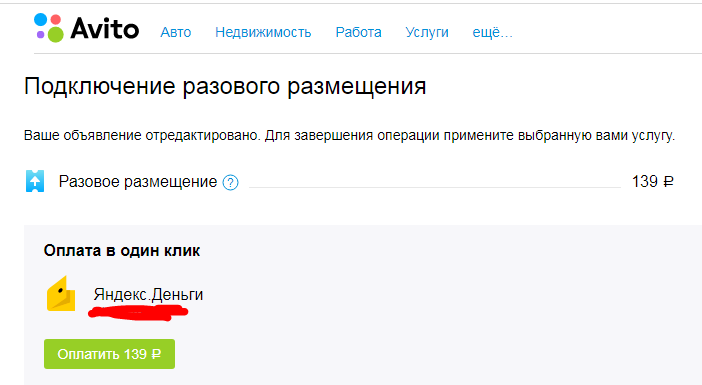Viewport: 702px width, 385px height.
Task: Open the question mark help tooltip
Action: [x=231, y=183]
